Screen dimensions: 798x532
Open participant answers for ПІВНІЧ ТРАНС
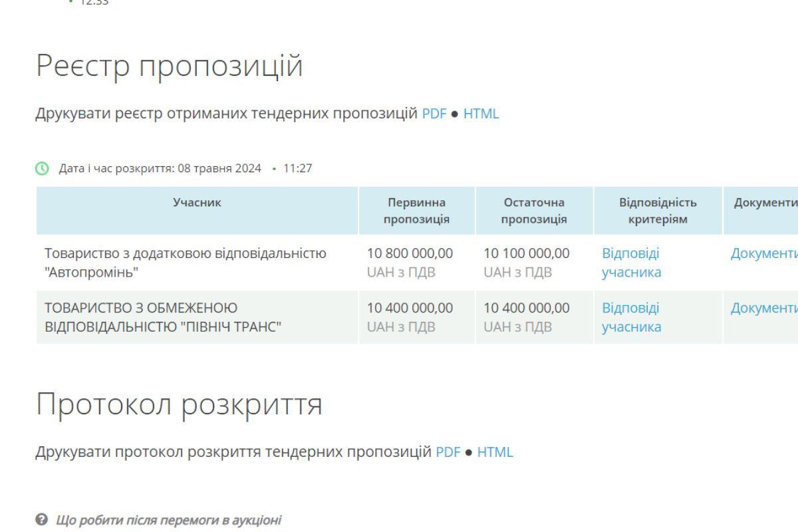pos(630,317)
